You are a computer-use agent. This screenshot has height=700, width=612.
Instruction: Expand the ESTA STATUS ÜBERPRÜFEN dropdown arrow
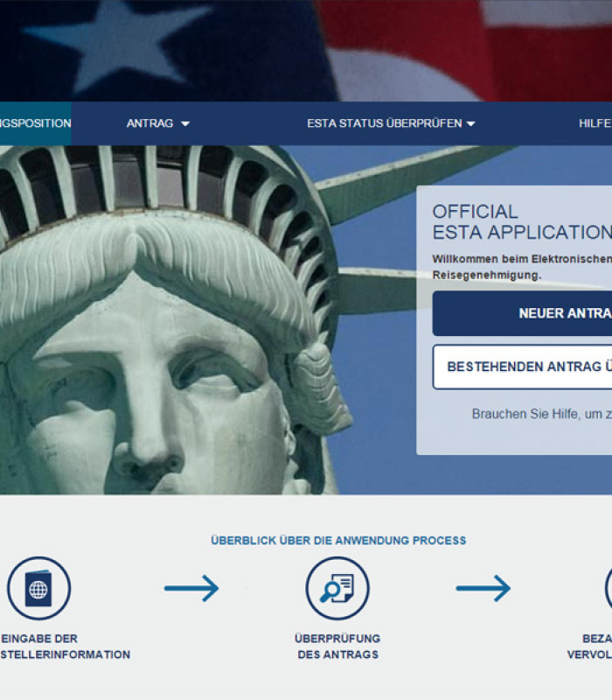(x=470, y=123)
